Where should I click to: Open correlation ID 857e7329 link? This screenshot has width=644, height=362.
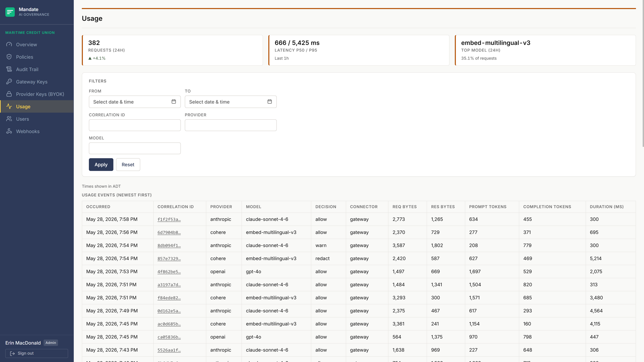tap(169, 259)
